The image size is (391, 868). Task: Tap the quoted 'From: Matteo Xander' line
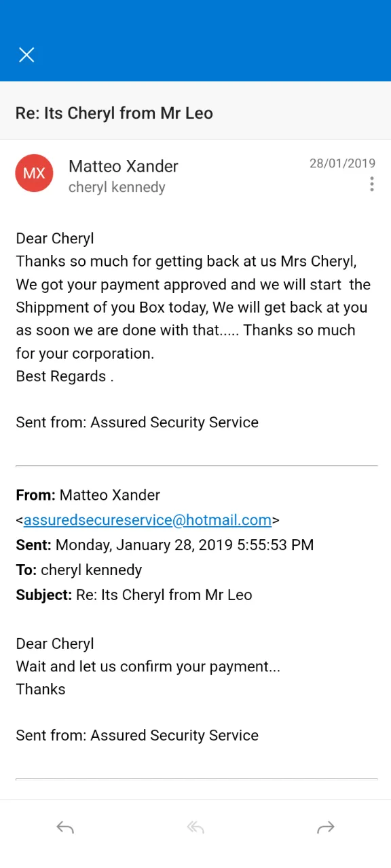point(88,495)
